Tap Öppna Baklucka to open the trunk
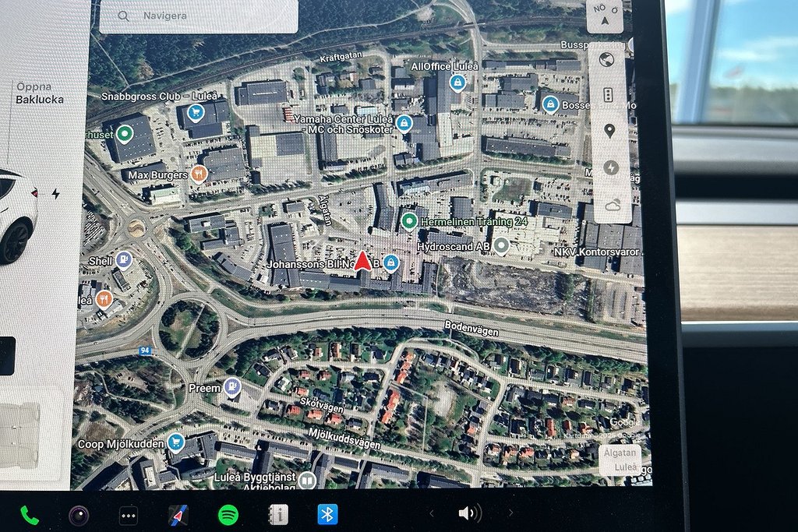Screen dimensions: 798x532 40,93
